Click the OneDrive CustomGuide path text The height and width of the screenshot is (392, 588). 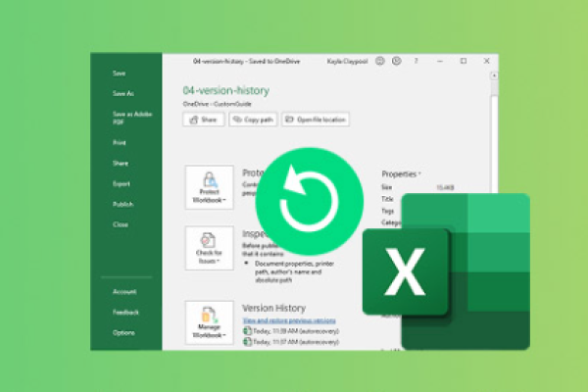click(218, 104)
